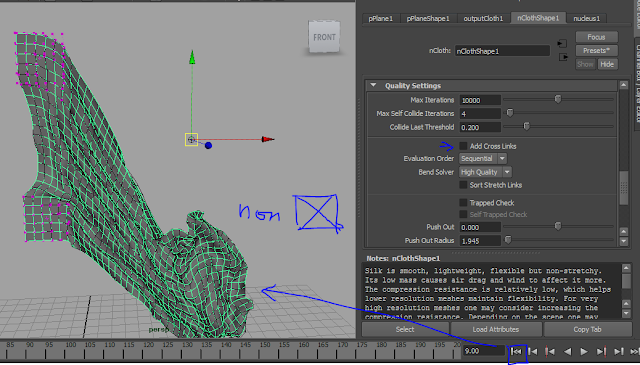The height and width of the screenshot is (365, 640).
Task: Open the Evaluation Order dropdown
Action: click(x=482, y=158)
